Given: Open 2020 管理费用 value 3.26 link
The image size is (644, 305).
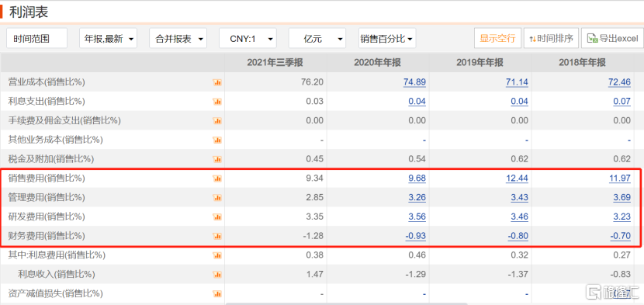Looking at the screenshot, I should point(417,198).
